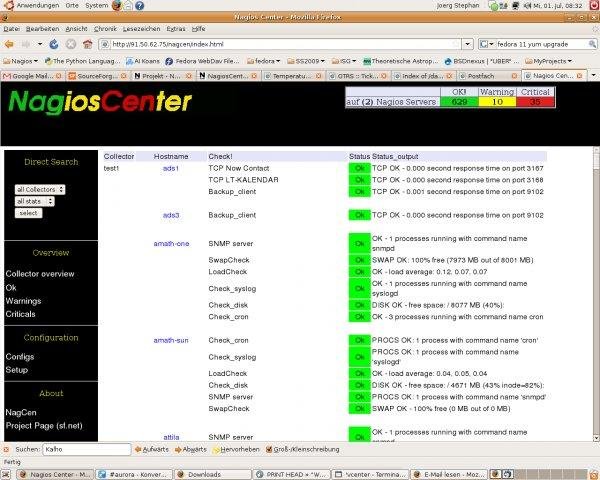Open the history dropdown next to forward arrow
The height and width of the screenshot is (480, 600).
click(40, 44)
